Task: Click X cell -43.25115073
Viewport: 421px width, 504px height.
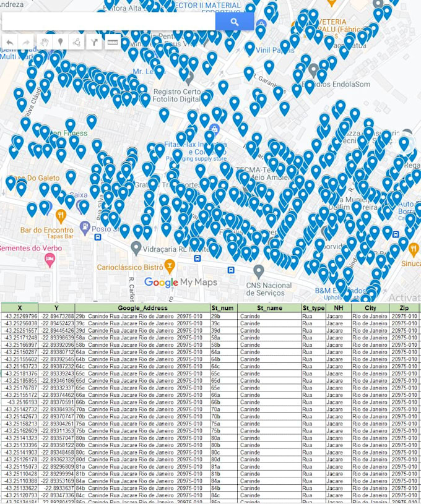Action: coord(20,466)
